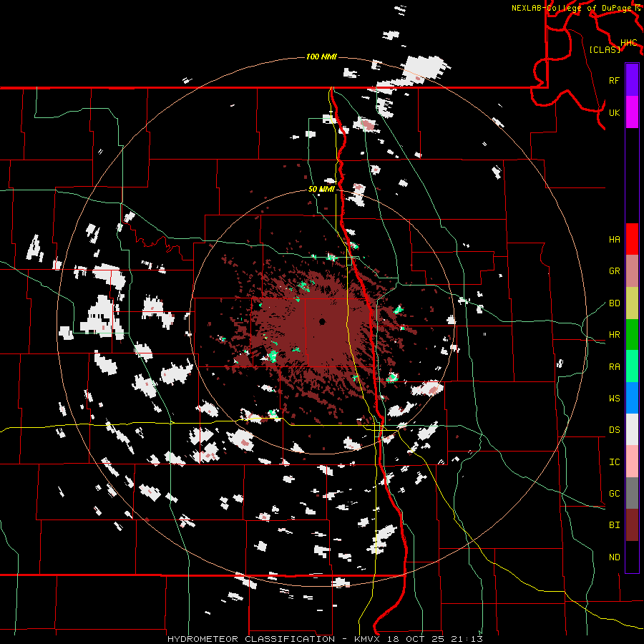Viewport: 644px width, 644px height.
Task: Click the IC legend label
Action: click(x=614, y=462)
